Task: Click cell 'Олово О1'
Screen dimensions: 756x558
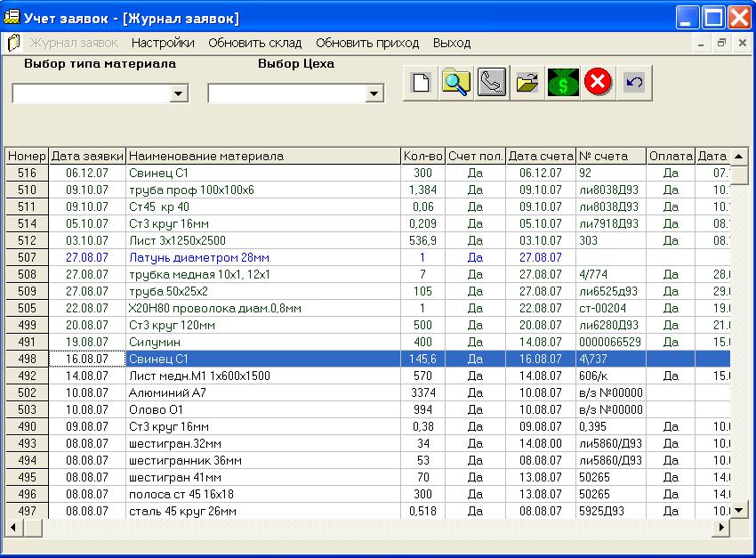Action: 263,409
